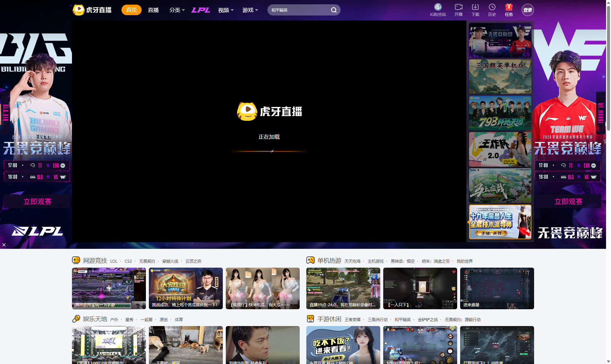Click the search magnifier icon
611x364 pixels.
point(334,10)
